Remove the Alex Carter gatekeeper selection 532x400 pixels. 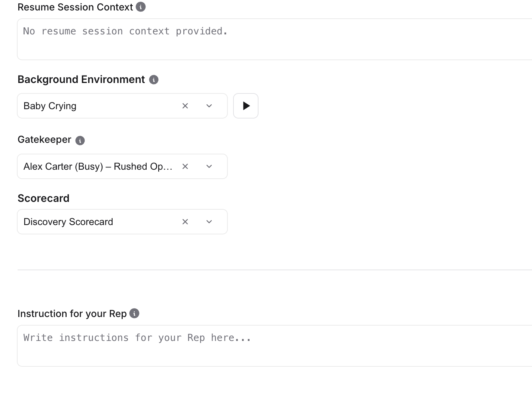185,167
